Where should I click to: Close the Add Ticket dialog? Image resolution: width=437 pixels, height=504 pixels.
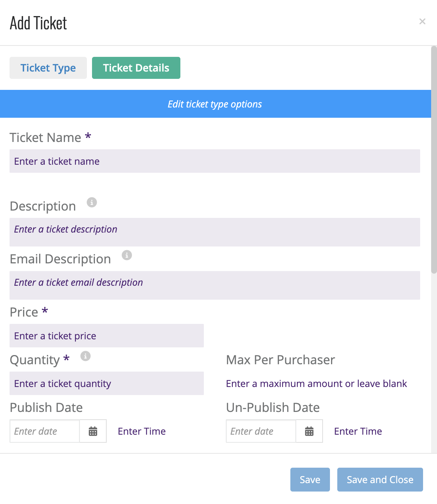422,22
